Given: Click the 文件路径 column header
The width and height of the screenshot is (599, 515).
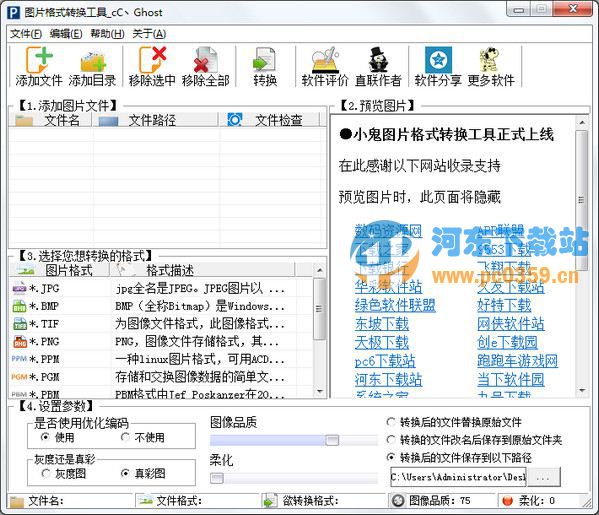Looking at the screenshot, I should (x=155, y=120).
